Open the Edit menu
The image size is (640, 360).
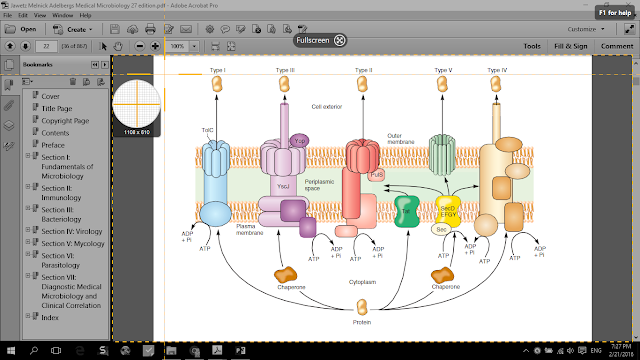click(x=23, y=15)
